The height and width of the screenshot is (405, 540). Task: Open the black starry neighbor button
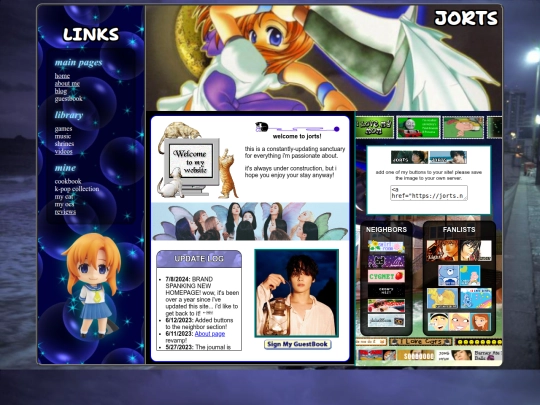[x=386, y=291]
